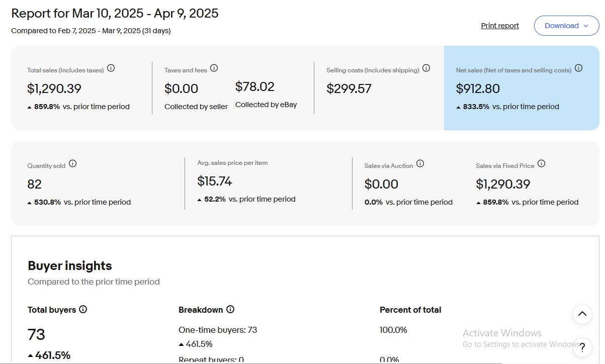This screenshot has height=364, width=605.
Task: Click info icon for Sales via Fixed Price
Action: [542, 163]
